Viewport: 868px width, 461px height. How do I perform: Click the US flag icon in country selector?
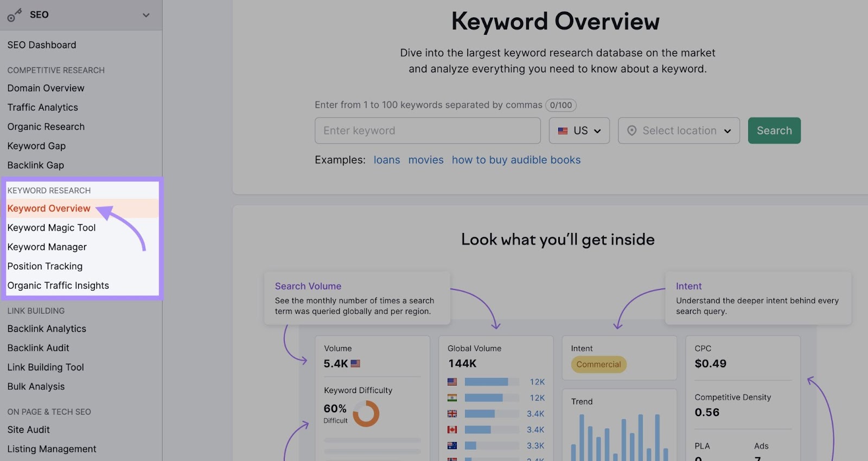pyautogui.click(x=563, y=131)
